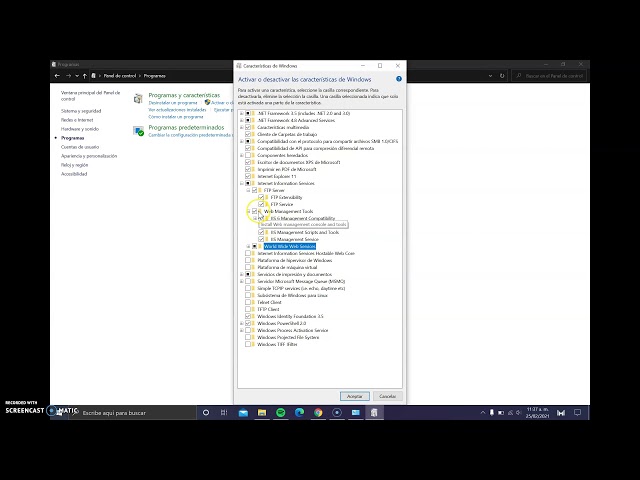Viewport: 640px width, 480px height.
Task: Click the network icon in system tray
Action: pyautogui.click(x=510, y=413)
